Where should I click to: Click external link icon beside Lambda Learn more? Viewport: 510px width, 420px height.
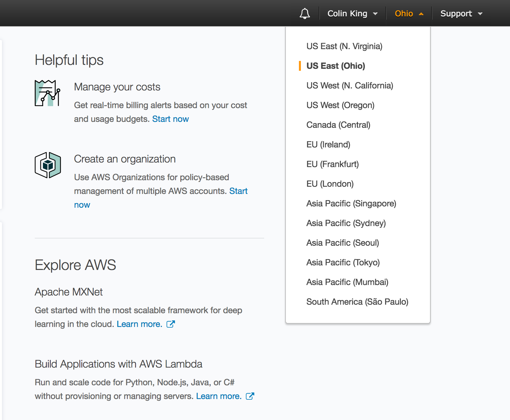click(250, 396)
